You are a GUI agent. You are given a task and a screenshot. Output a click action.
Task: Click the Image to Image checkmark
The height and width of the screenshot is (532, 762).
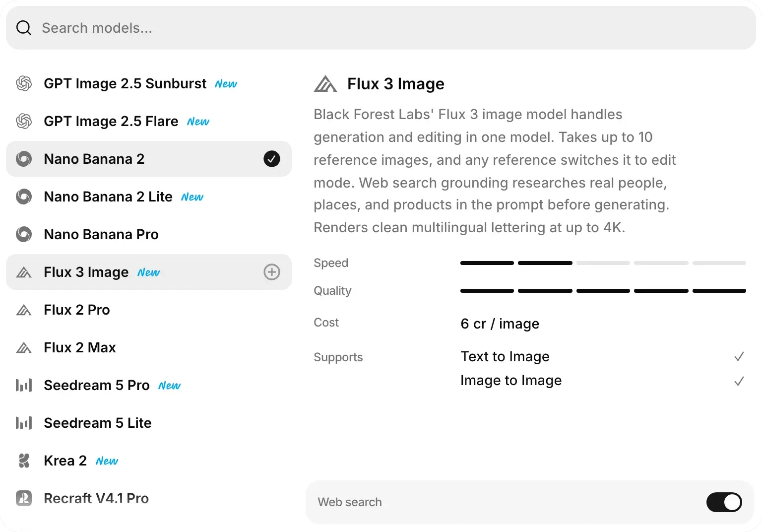739,381
